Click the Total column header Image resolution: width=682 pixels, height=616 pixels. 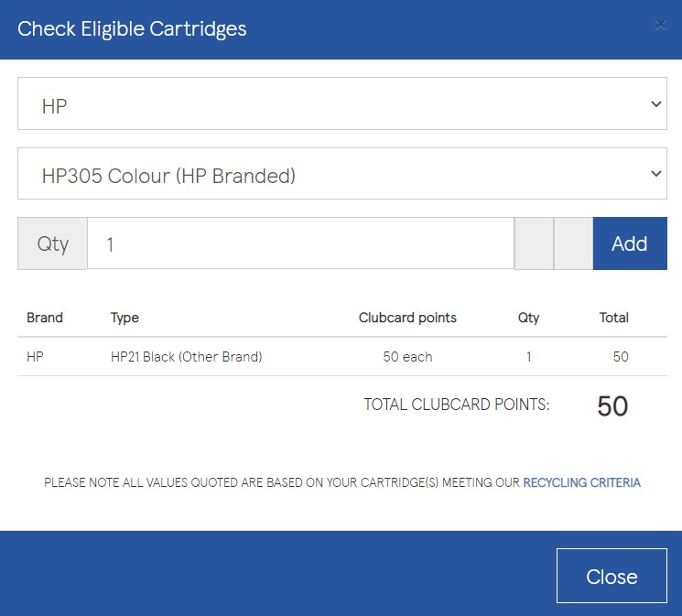613,318
